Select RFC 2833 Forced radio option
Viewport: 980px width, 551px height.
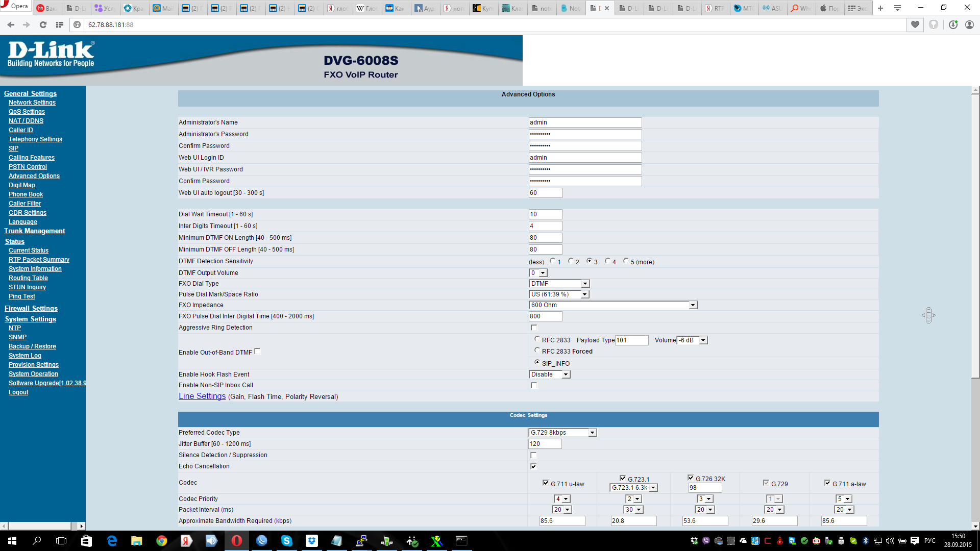click(537, 350)
